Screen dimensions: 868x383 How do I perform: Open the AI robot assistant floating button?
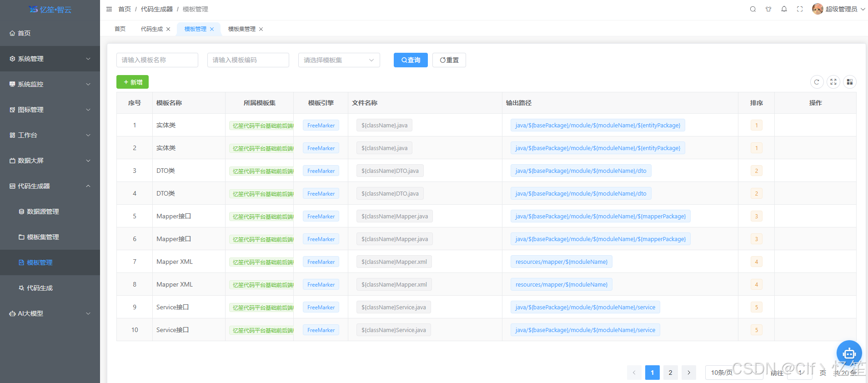[x=849, y=353]
